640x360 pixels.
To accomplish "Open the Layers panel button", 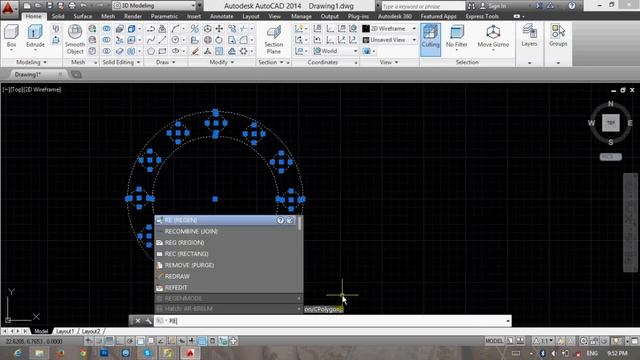I will [529, 36].
